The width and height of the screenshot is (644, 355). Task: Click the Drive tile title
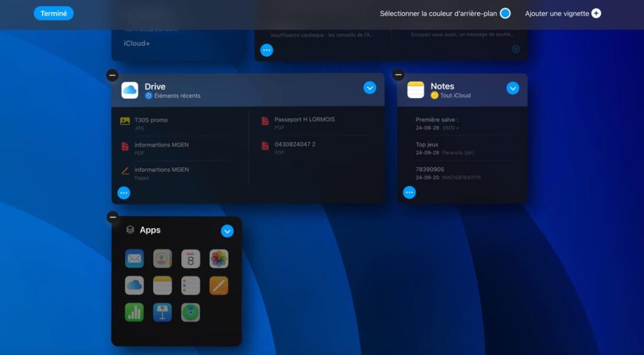point(155,87)
